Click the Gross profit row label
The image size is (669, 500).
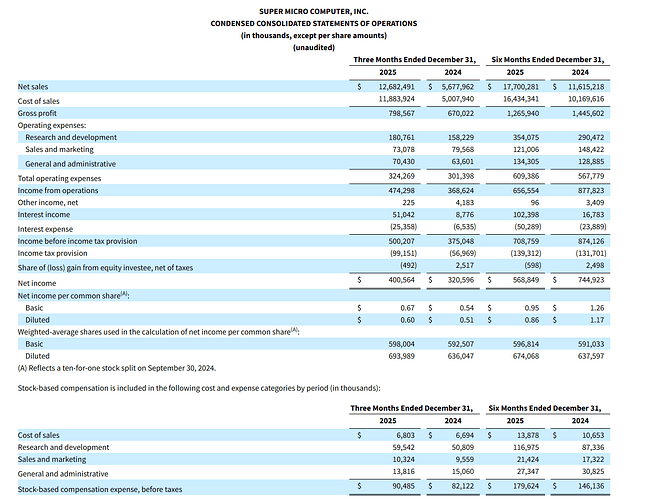tap(37, 113)
